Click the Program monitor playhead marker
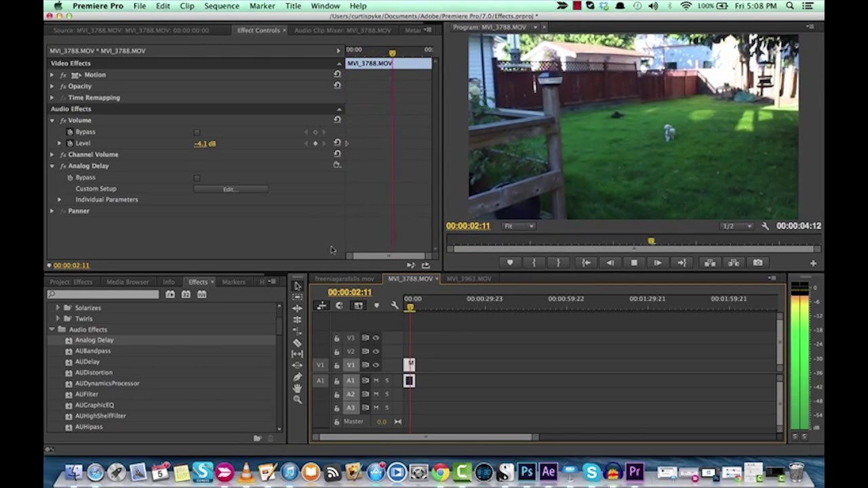 coord(651,241)
